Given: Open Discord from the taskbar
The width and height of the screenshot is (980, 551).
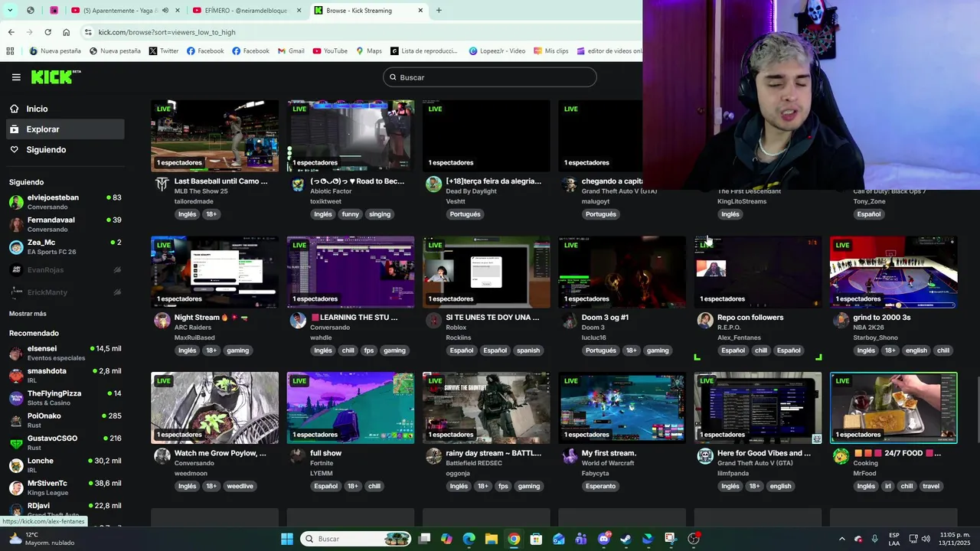Looking at the screenshot, I should 603,539.
